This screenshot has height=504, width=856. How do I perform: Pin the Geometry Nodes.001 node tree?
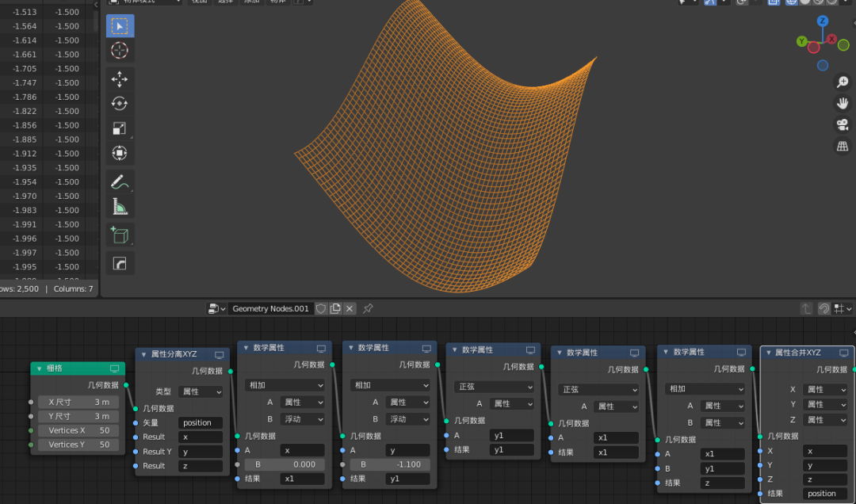coord(367,308)
